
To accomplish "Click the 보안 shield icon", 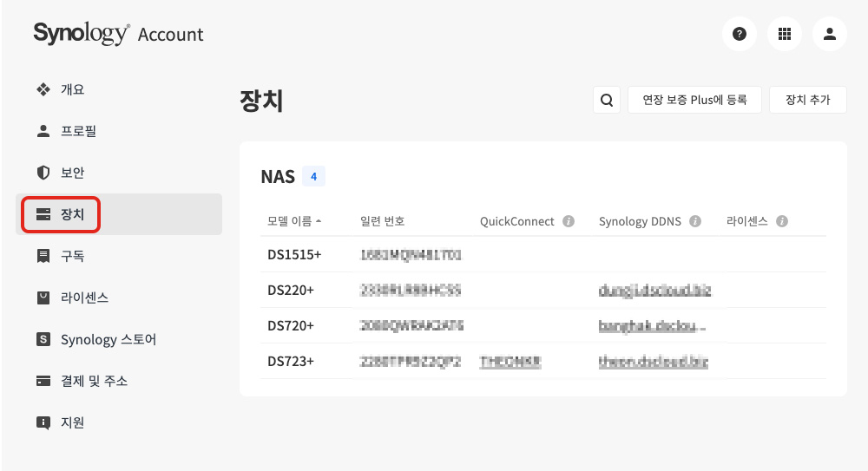I will pyautogui.click(x=43, y=173).
